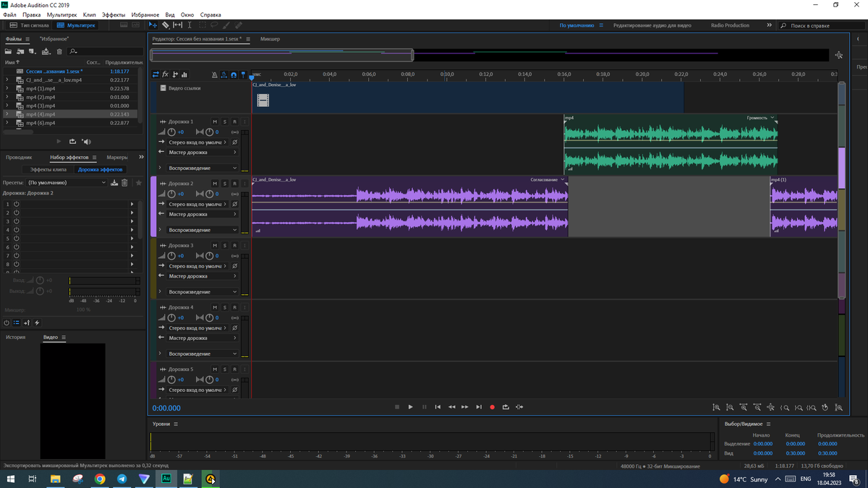
Task: Open the Пресеты '(По умолчанию)' dropdown
Action: coord(67,183)
